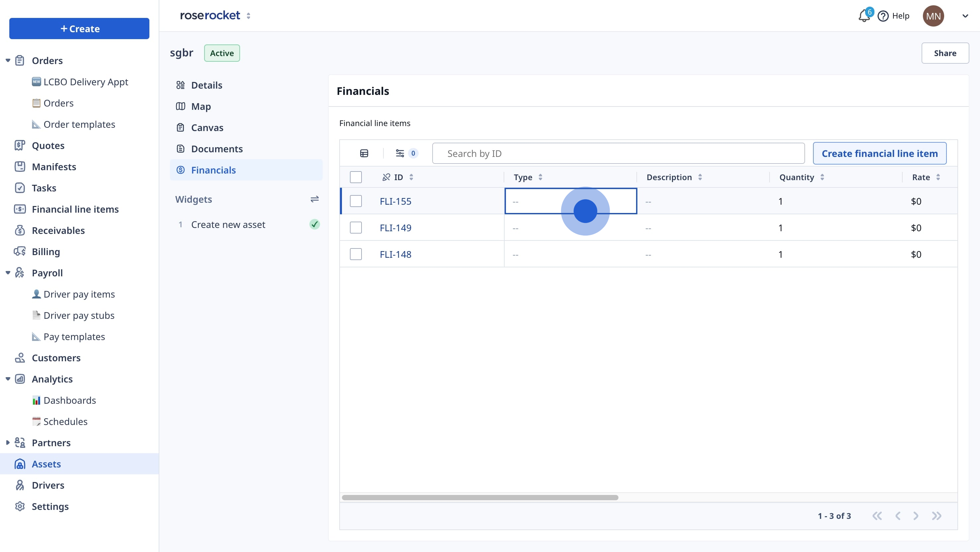
Task: Click Create financial line item button
Action: coord(879,153)
